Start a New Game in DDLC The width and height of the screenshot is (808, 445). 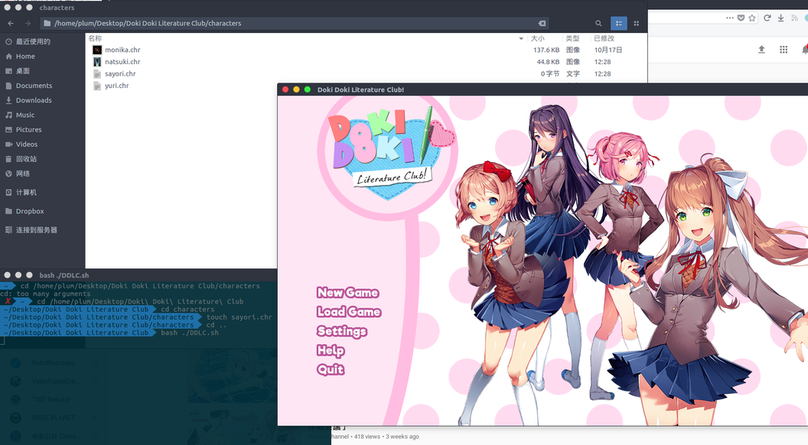pyautogui.click(x=348, y=293)
